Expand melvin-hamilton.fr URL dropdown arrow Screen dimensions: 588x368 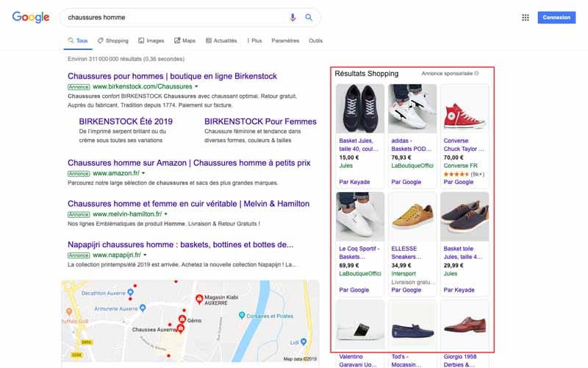tap(166, 214)
